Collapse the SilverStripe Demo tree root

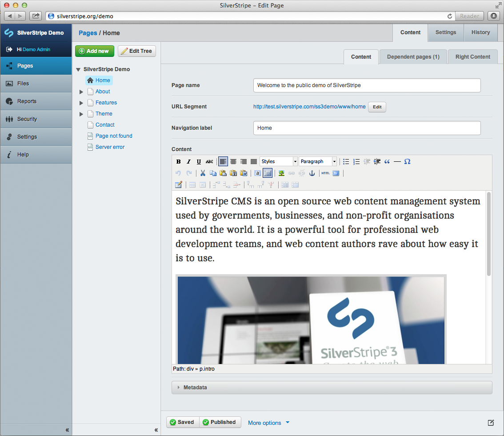click(78, 69)
